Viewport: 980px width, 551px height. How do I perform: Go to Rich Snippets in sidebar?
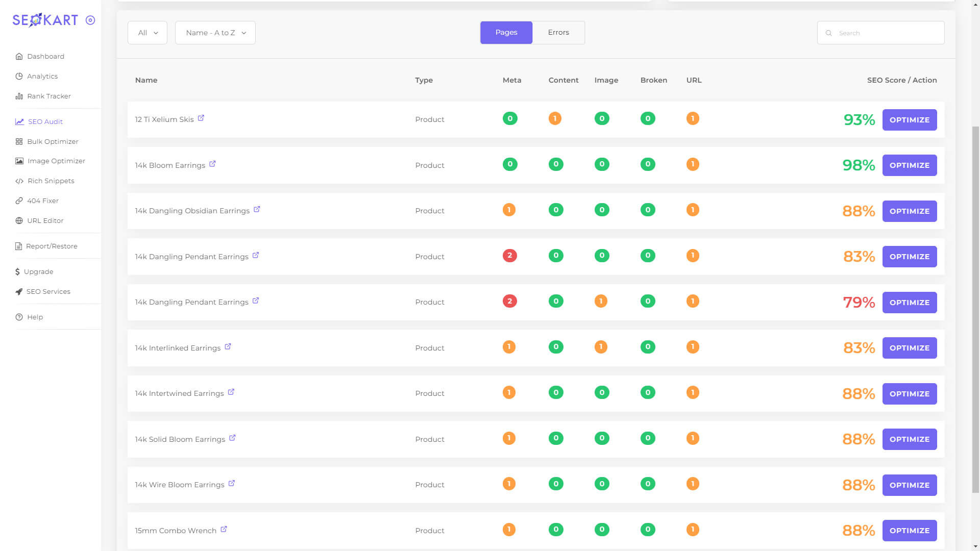(x=51, y=181)
